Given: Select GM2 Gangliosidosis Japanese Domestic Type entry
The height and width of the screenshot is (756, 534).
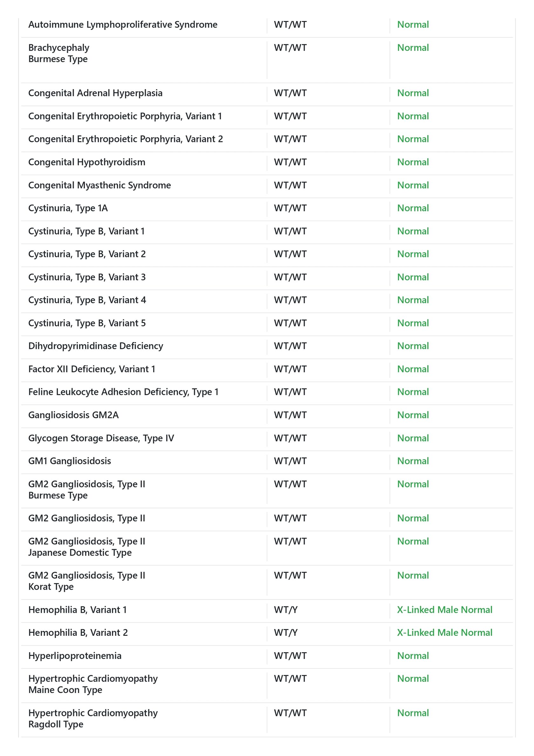Looking at the screenshot, I should click(x=86, y=547).
